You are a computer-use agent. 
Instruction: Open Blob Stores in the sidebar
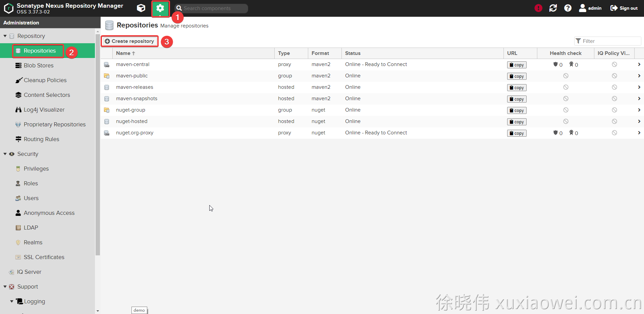click(x=38, y=65)
